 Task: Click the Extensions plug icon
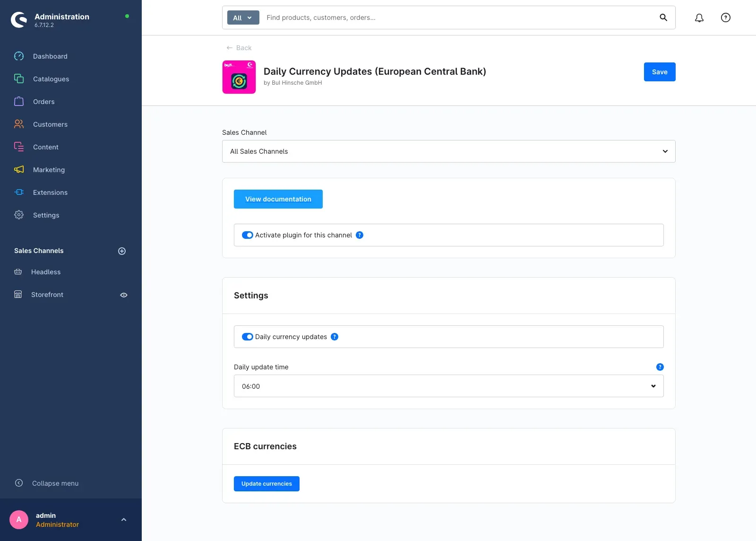tap(19, 192)
